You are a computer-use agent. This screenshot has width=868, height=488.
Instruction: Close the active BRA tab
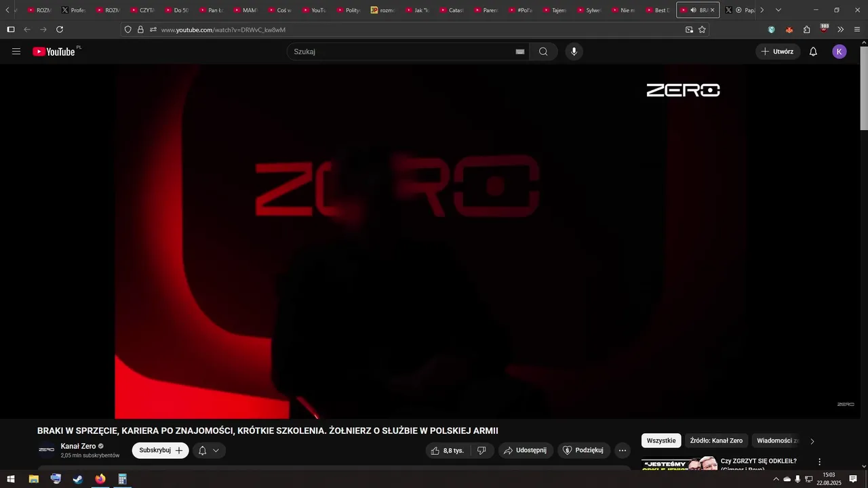coord(712,10)
